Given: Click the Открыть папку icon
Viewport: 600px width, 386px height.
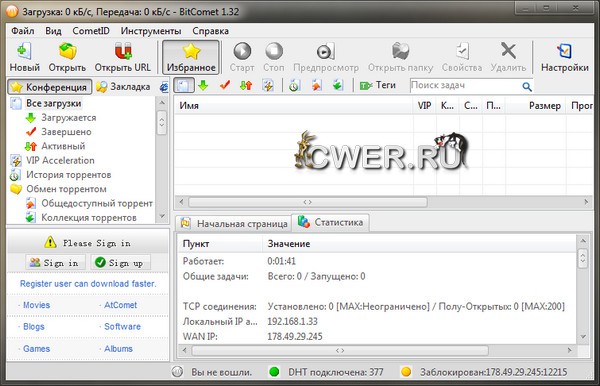Looking at the screenshot, I should 400,51.
